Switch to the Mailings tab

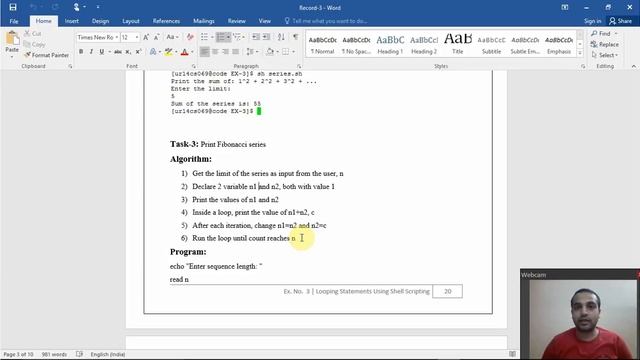[x=204, y=21]
